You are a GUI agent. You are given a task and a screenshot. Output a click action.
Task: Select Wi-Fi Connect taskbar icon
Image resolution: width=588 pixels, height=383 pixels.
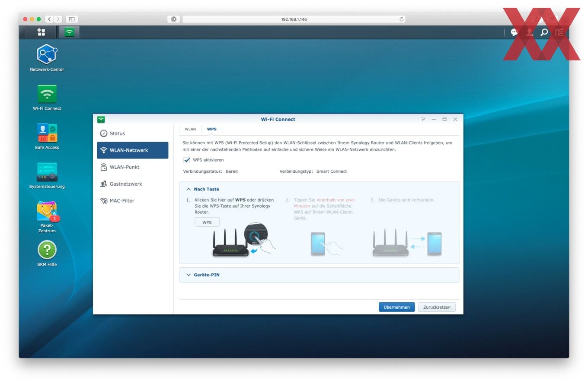(x=69, y=32)
